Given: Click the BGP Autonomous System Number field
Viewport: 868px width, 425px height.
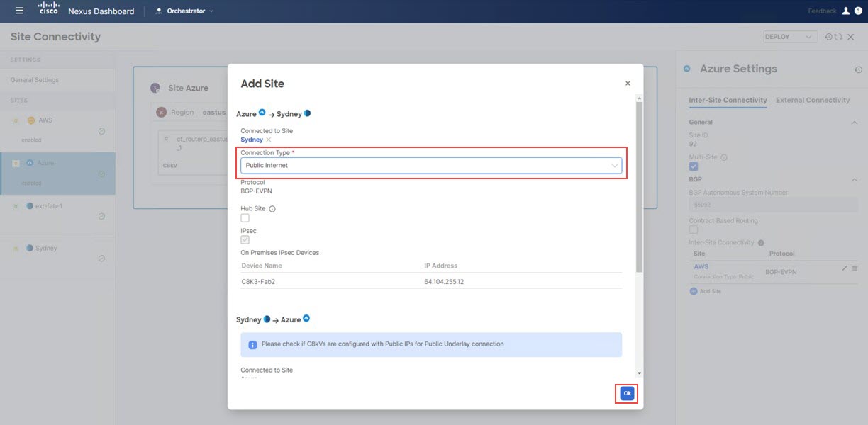Looking at the screenshot, I should coord(773,205).
